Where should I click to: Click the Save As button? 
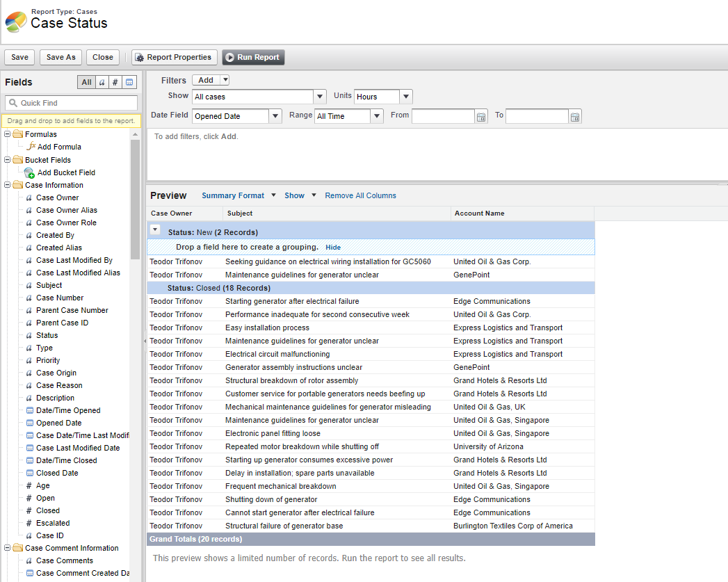tap(61, 57)
